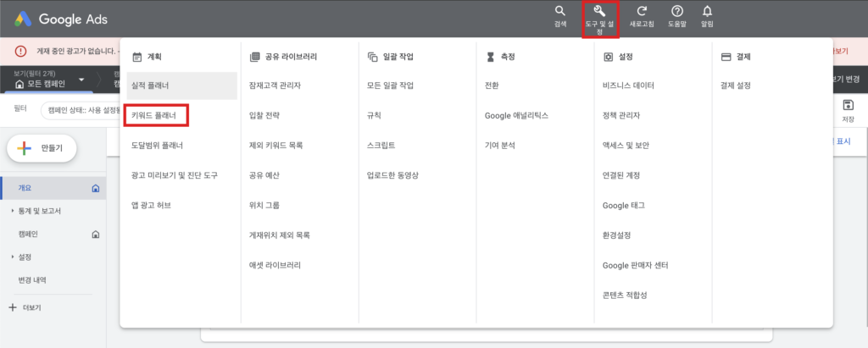Screen dimensions: 868x348
Task: Click the search magnifier icon
Action: [559, 12]
